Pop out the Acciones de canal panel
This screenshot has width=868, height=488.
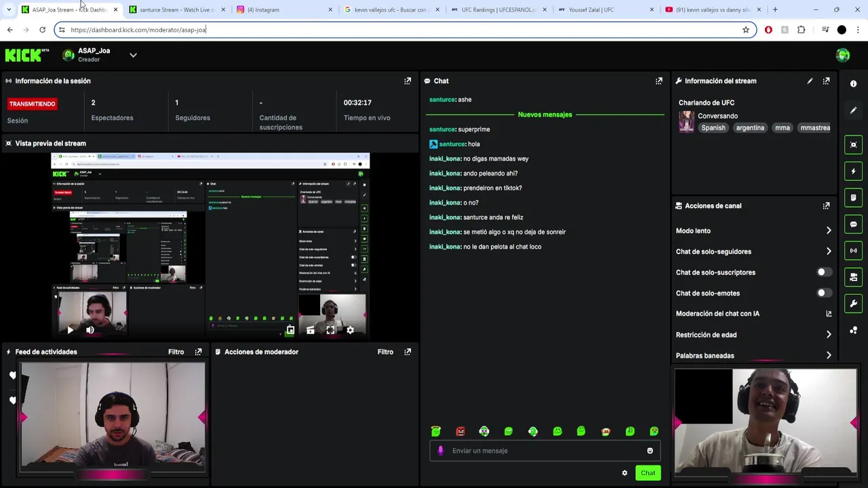point(826,205)
